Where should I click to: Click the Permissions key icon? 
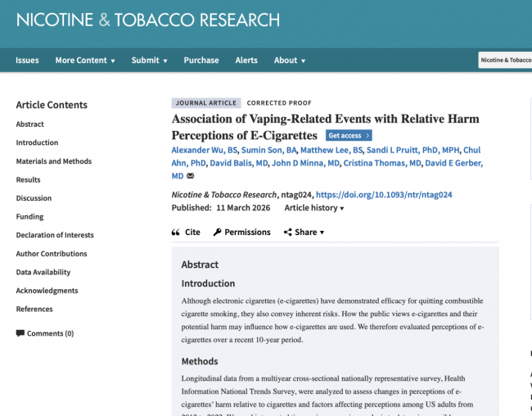pos(217,233)
